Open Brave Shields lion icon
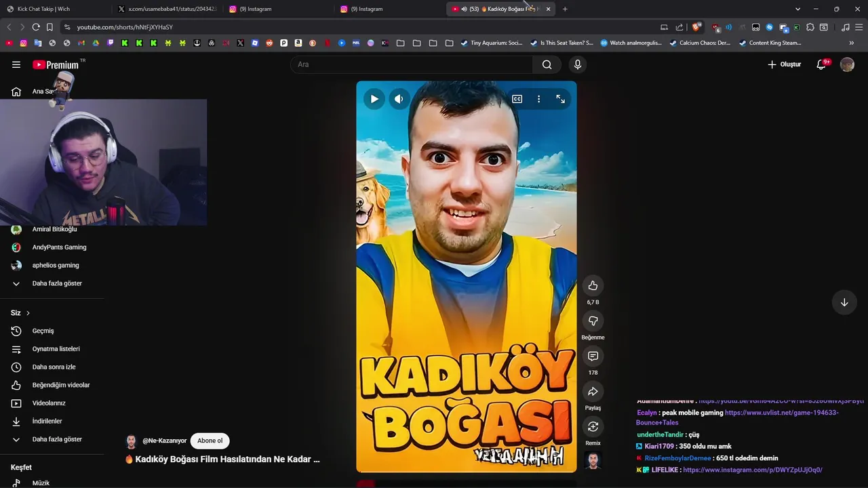Image resolution: width=868 pixels, height=488 pixels. tap(696, 27)
